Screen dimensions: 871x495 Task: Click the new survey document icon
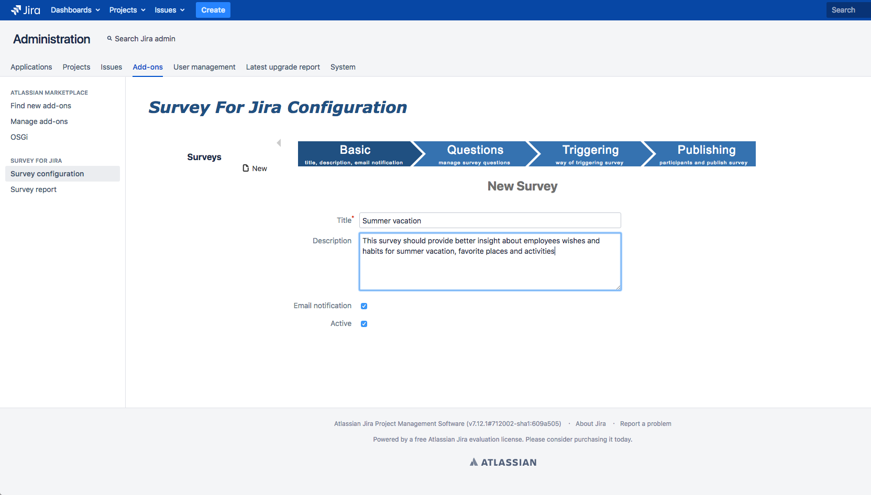(x=246, y=168)
